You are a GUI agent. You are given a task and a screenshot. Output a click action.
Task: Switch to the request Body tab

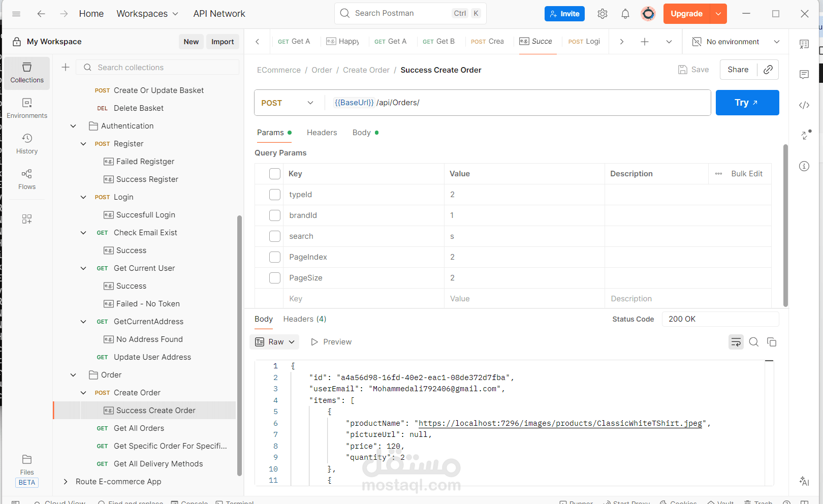(365, 133)
